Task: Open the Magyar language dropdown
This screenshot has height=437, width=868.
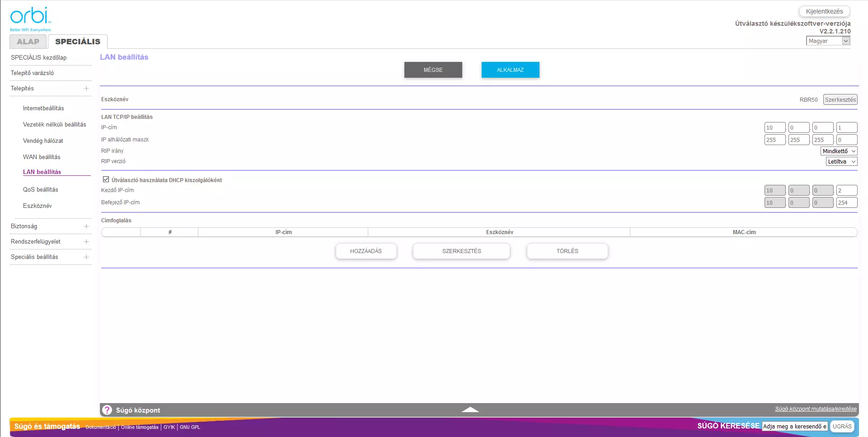Action: tap(828, 41)
